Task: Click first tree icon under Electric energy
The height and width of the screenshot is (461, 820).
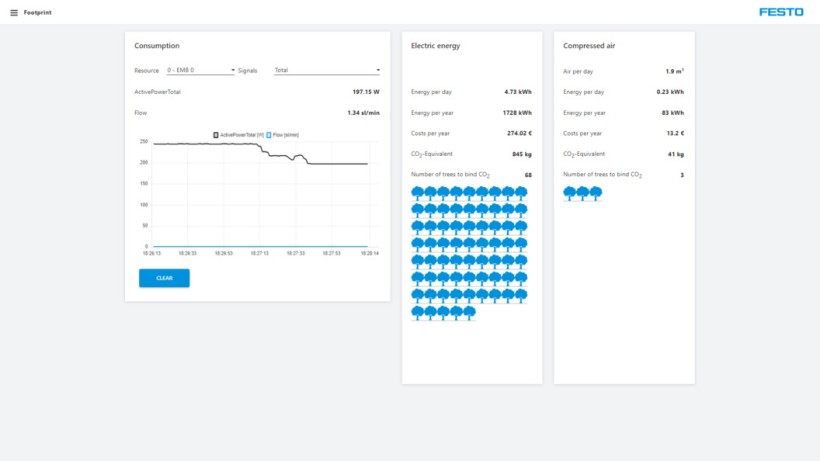Action: 418,193
